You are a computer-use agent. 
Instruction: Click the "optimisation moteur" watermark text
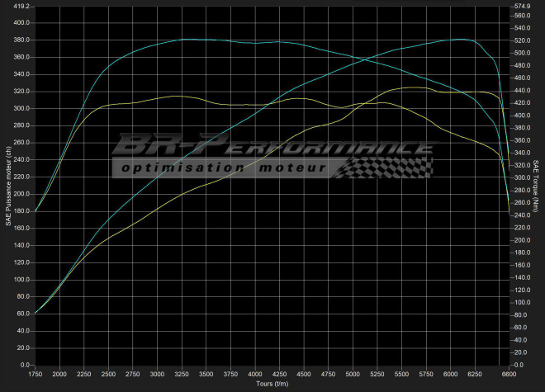pos(221,169)
